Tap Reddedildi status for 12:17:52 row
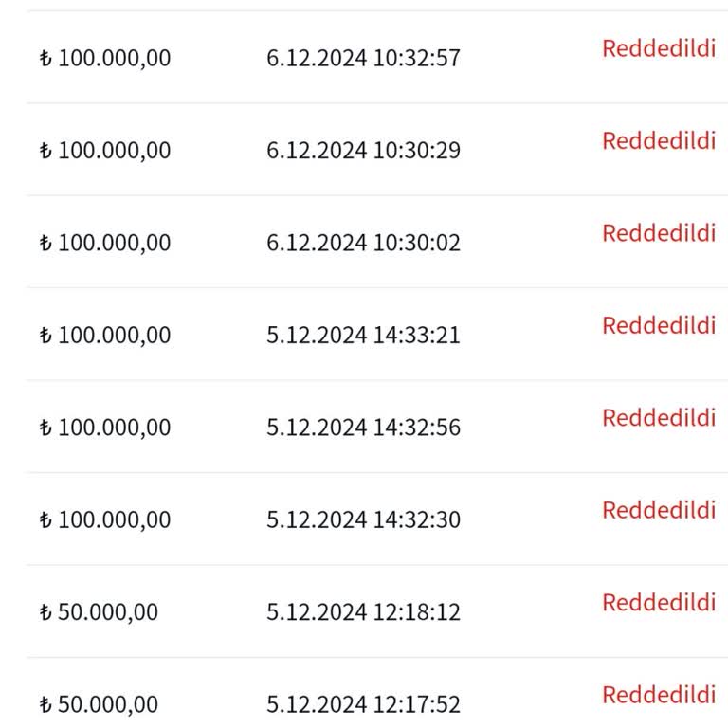 click(659, 695)
